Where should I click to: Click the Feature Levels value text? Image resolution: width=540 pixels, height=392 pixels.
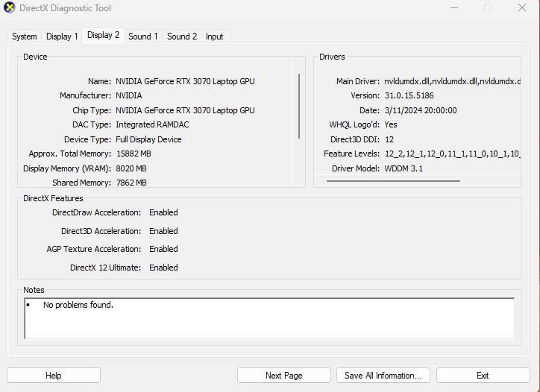(452, 154)
